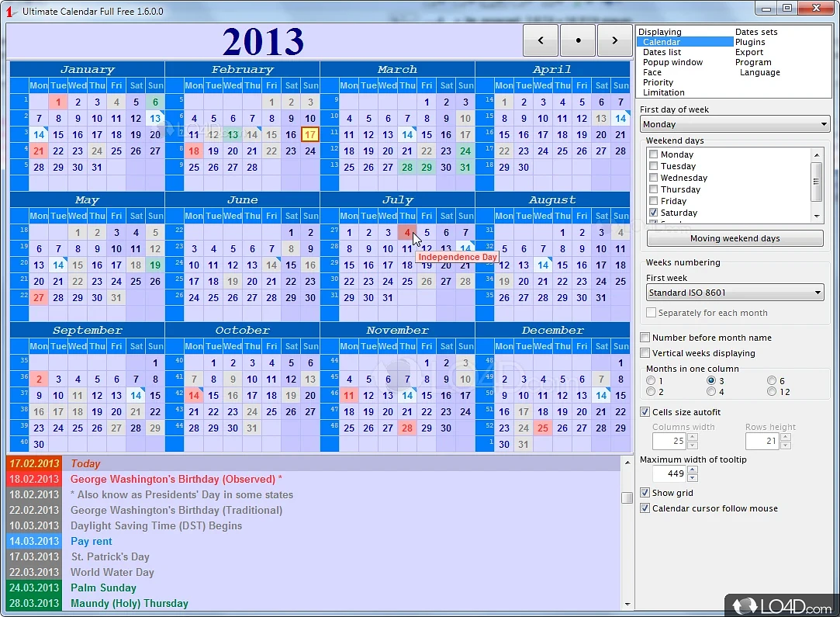Toggle Separately for each month checkbox
The image size is (840, 617).
pyautogui.click(x=651, y=313)
